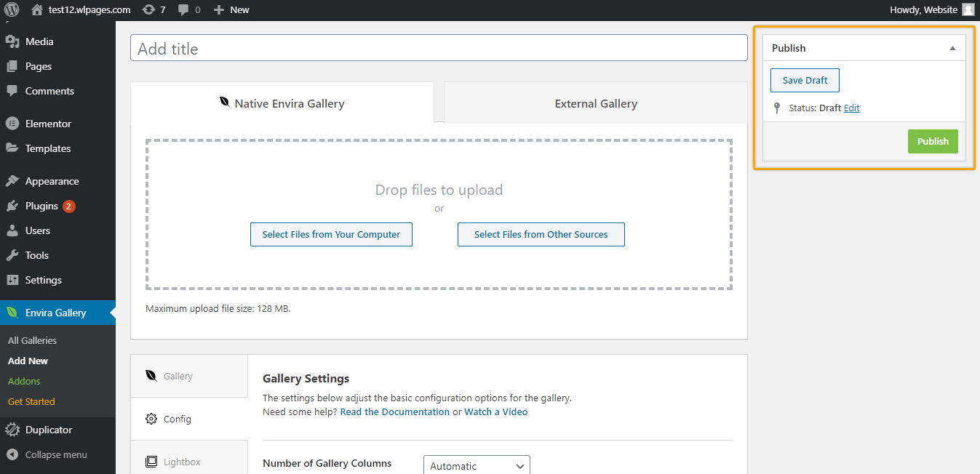Open All Galleries submenu item

32,340
